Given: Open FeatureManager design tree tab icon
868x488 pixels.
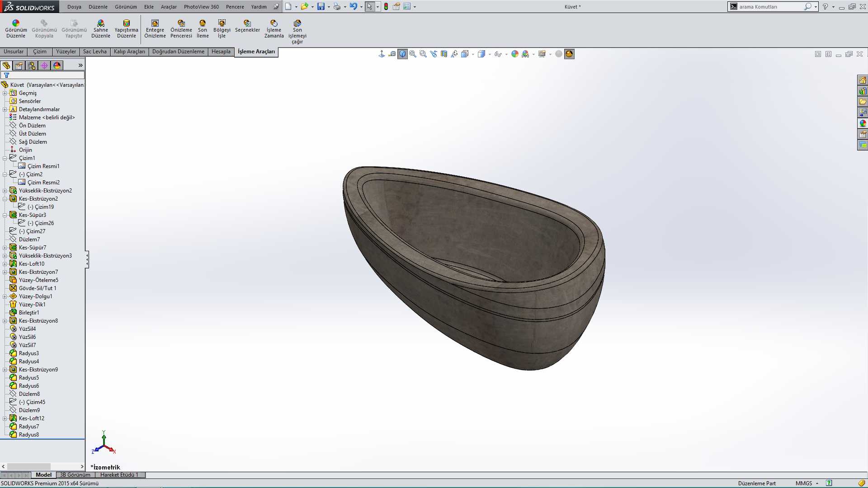Looking at the screenshot, I should point(6,66).
